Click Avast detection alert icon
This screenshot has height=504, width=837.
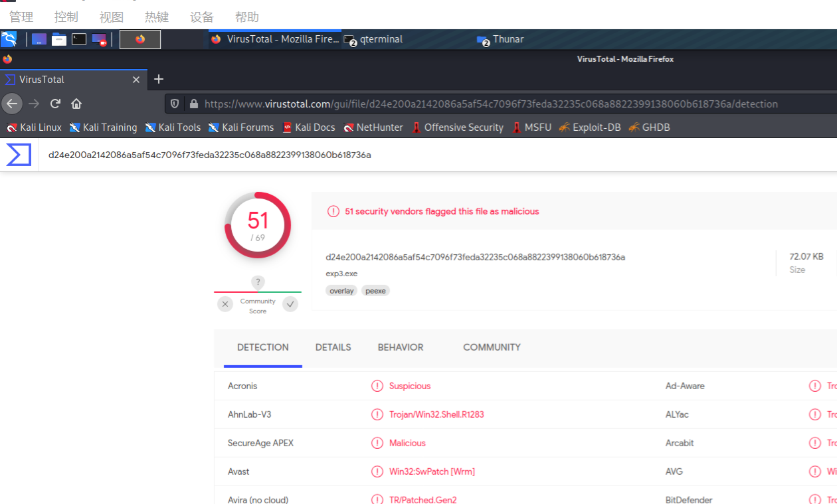coord(377,471)
